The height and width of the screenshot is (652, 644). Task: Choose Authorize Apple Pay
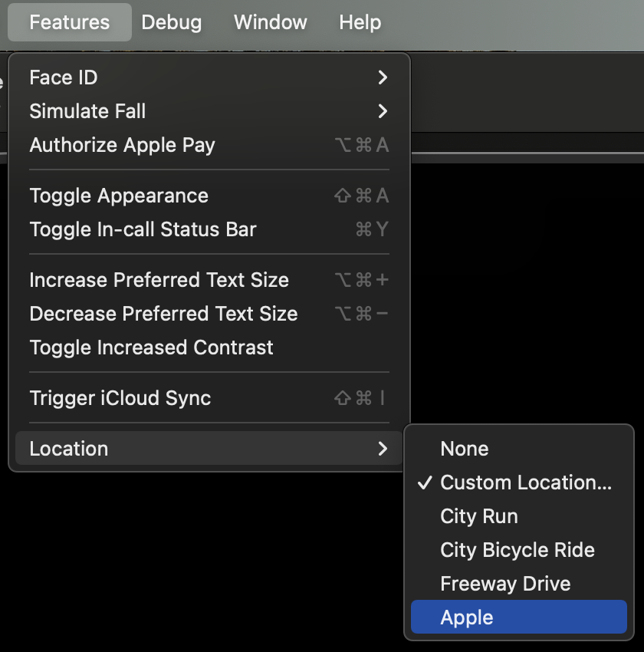[x=209, y=145]
